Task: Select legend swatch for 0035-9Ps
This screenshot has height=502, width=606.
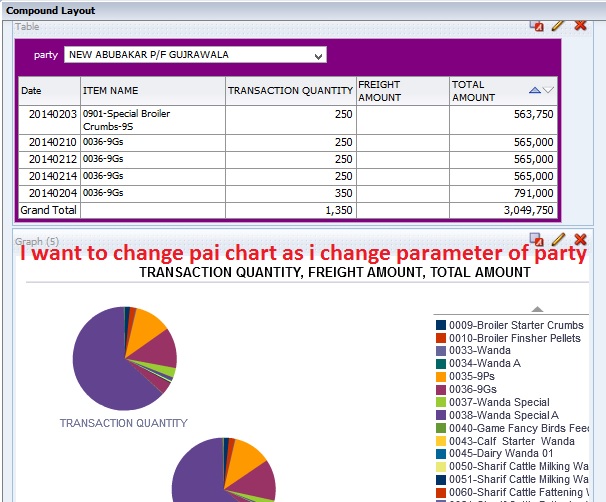Action: 441,376
